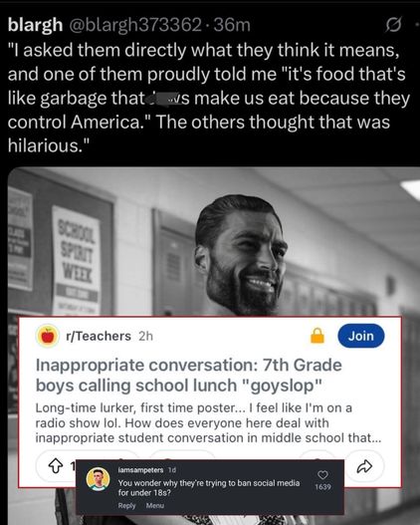Join the r/Teachers community
Image resolution: width=420 pixels, height=525 pixels.
(x=361, y=336)
